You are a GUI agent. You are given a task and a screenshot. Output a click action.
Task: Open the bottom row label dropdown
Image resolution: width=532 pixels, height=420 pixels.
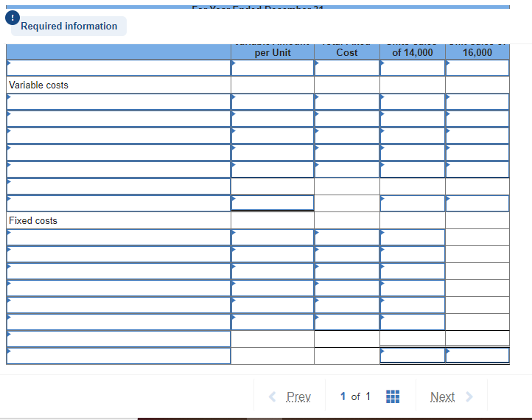(x=119, y=356)
